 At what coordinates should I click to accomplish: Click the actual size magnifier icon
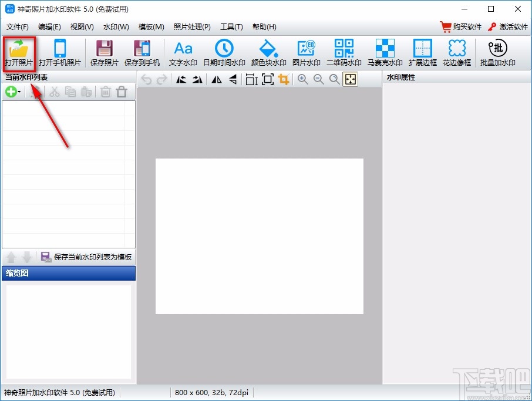pos(335,79)
